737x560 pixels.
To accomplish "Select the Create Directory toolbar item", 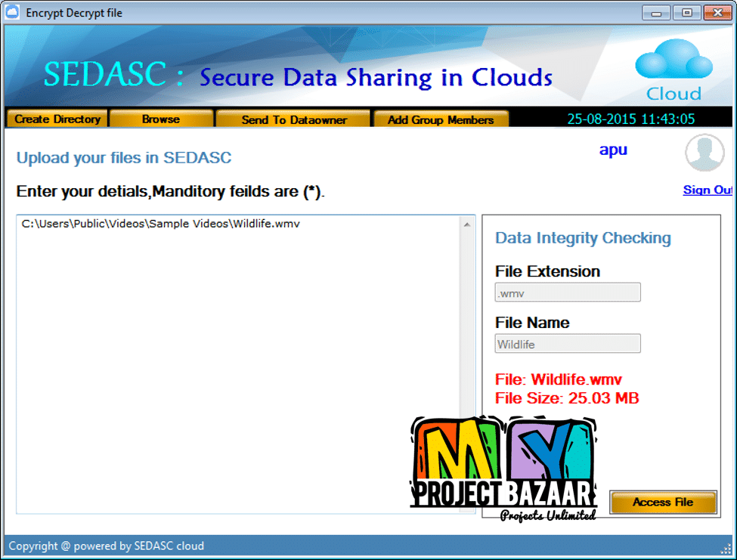I will [x=56, y=118].
